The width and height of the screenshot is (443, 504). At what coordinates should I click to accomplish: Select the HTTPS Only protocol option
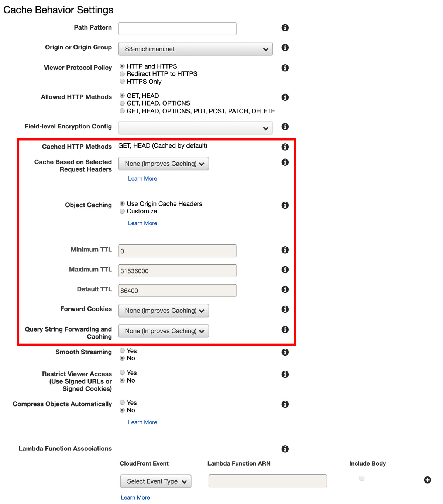tap(122, 81)
